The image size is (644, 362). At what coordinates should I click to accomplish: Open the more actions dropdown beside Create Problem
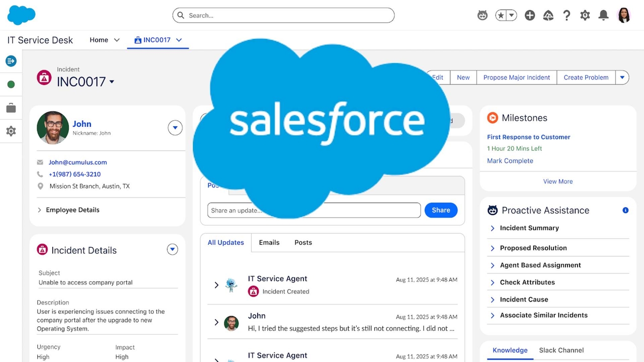click(x=622, y=77)
